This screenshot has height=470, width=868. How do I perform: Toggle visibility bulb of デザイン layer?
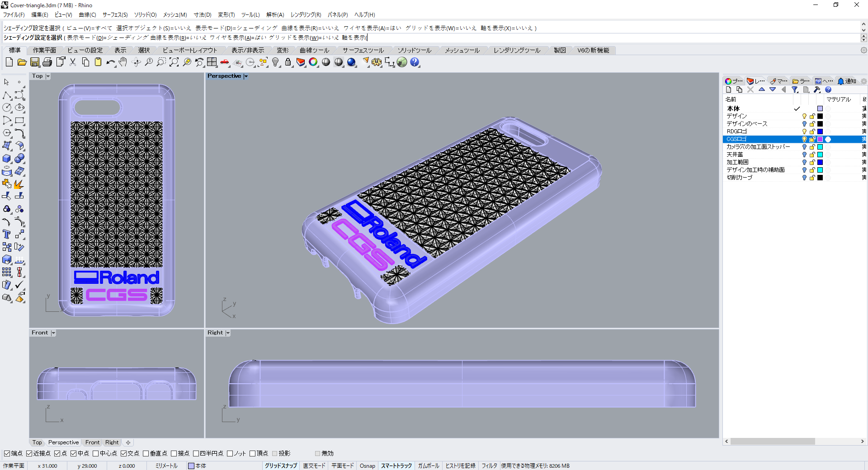click(x=804, y=116)
